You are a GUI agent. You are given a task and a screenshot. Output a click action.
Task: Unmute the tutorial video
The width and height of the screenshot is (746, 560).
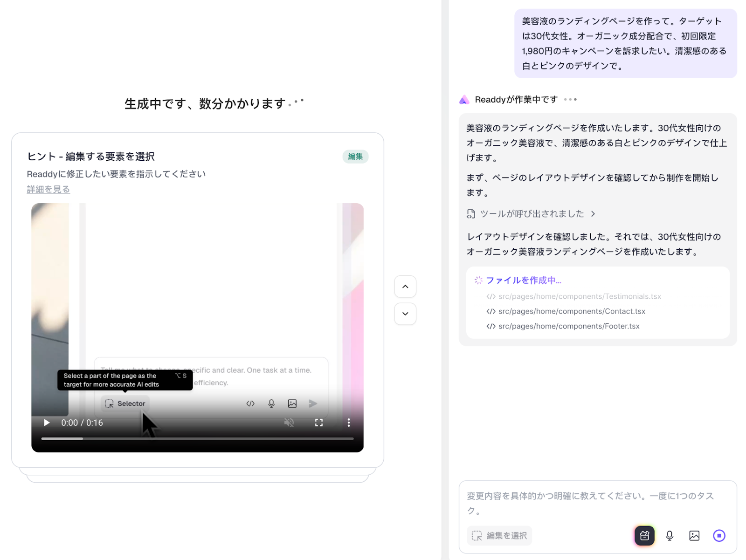289,423
